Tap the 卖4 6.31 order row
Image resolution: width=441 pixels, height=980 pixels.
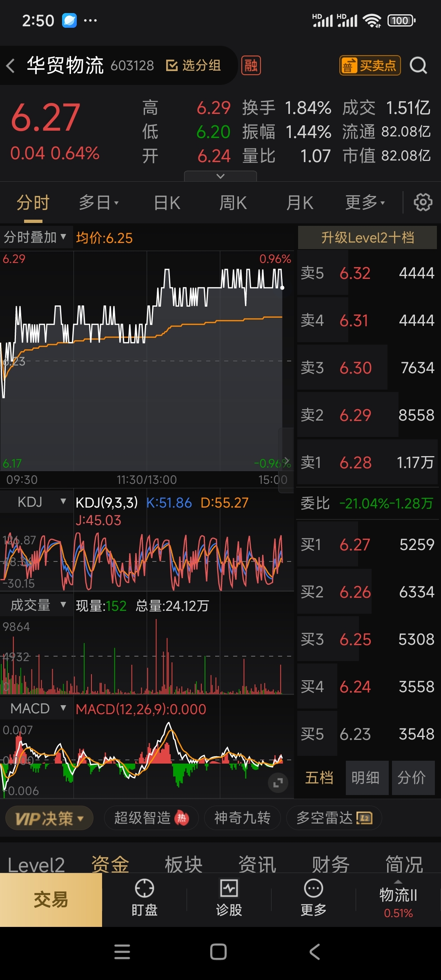click(x=367, y=320)
